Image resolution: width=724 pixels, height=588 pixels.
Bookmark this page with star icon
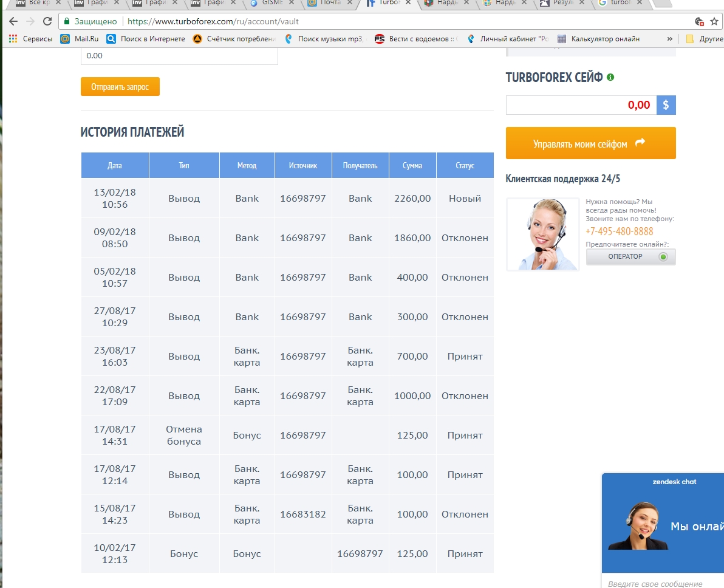click(x=714, y=21)
